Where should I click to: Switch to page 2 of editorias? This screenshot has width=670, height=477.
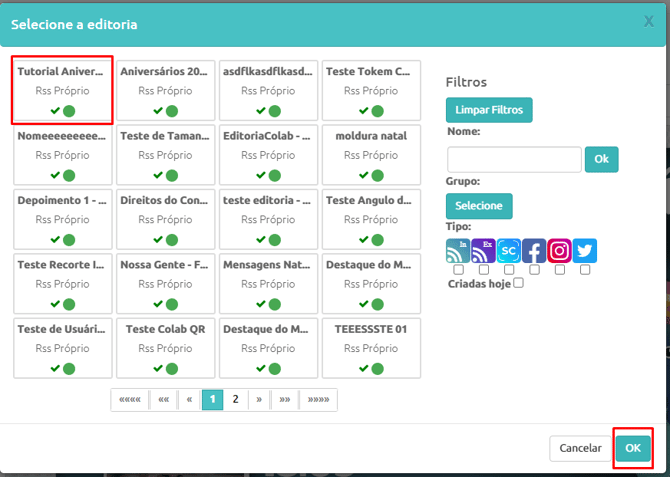coord(235,400)
